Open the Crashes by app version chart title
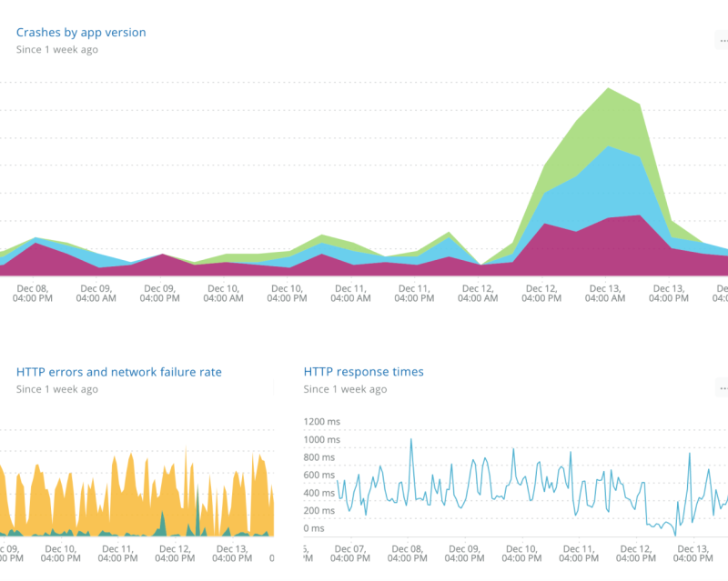 tap(81, 33)
